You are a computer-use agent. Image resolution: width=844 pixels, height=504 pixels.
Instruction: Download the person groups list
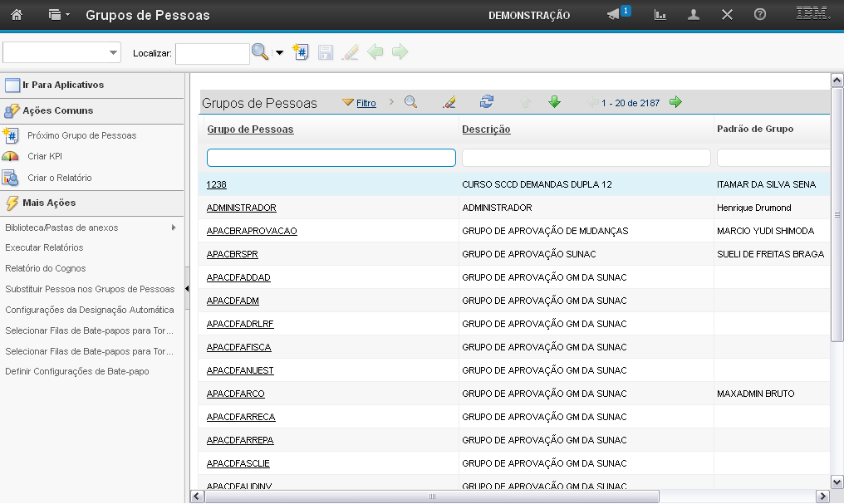[554, 102]
